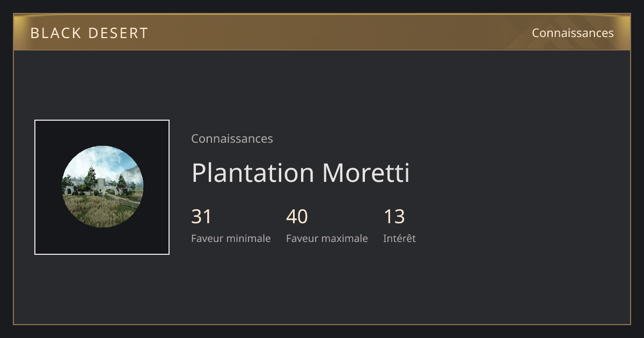Image resolution: width=644 pixels, height=338 pixels.
Task: Open the circular Plantation Moretti landscape image
Action: [103, 187]
